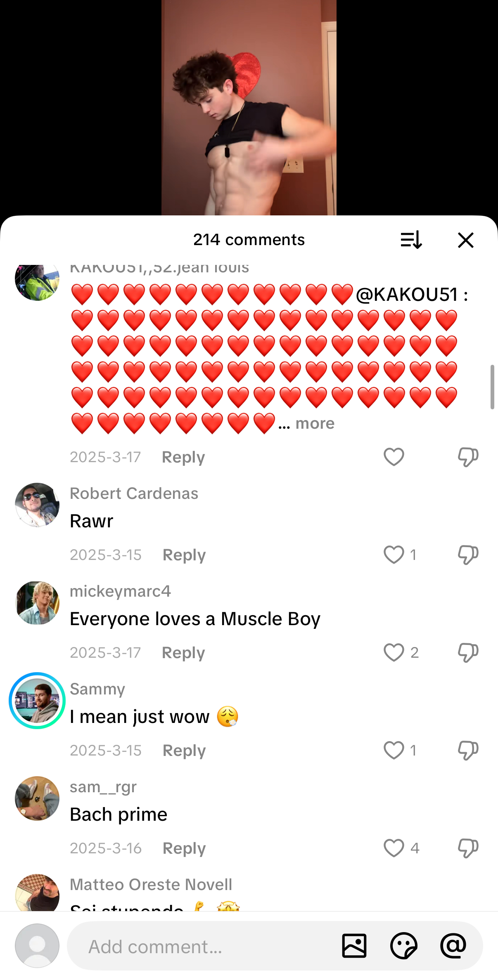Dislike the KAKOU51 hearts comment
This screenshot has height=980, width=498.
pyautogui.click(x=468, y=457)
